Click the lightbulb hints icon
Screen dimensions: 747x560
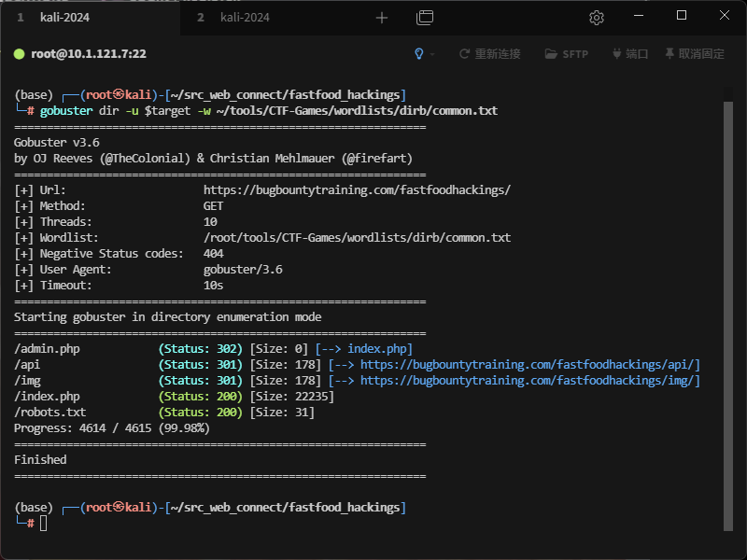420,54
